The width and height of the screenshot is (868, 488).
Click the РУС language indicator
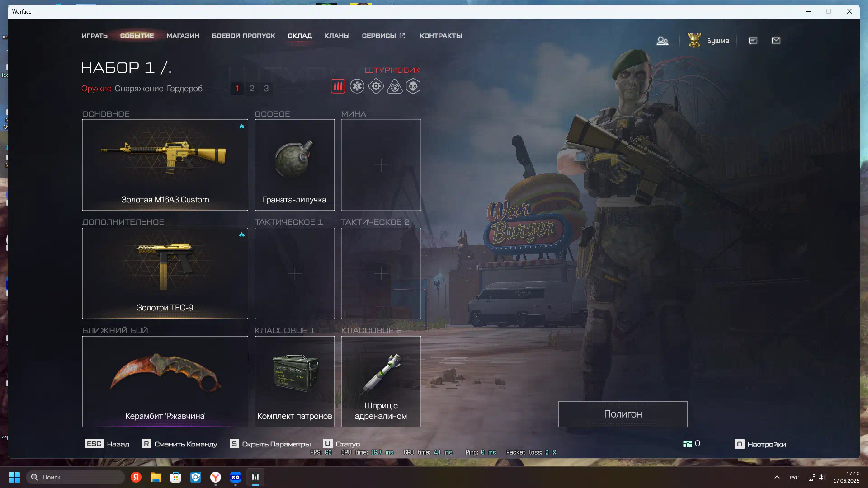click(x=794, y=477)
